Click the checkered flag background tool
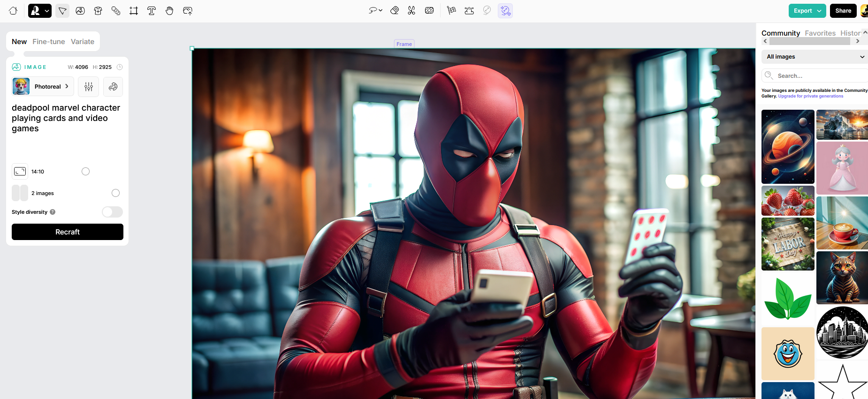 coord(451,10)
